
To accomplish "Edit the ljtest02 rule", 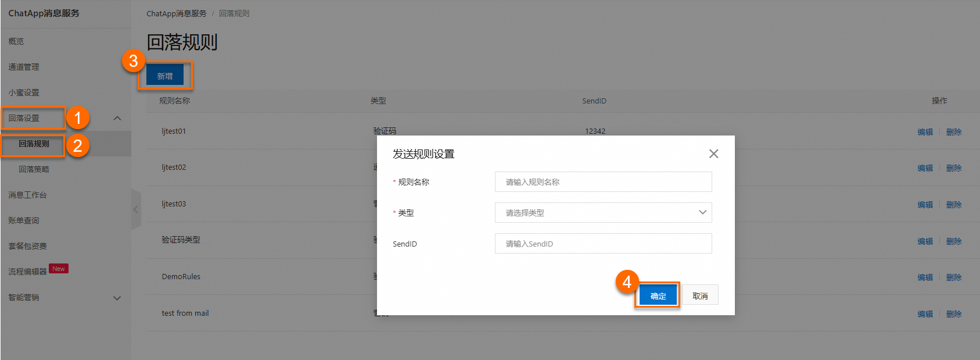I will click(925, 168).
